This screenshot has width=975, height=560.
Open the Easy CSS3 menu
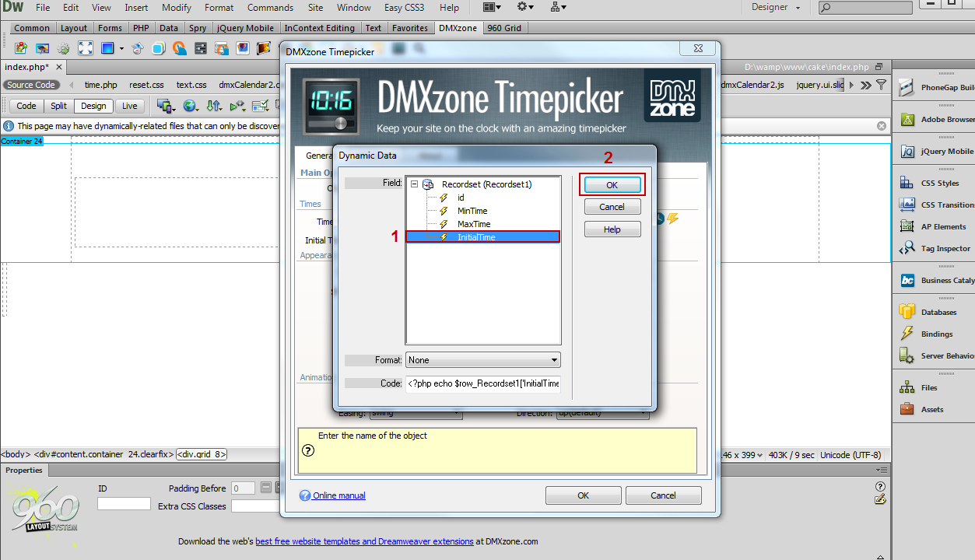[405, 7]
